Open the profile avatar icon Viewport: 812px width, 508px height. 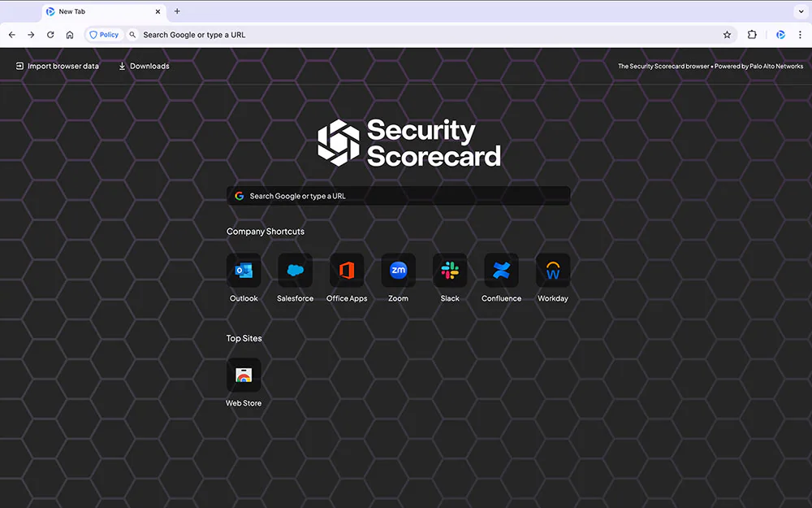coord(780,34)
